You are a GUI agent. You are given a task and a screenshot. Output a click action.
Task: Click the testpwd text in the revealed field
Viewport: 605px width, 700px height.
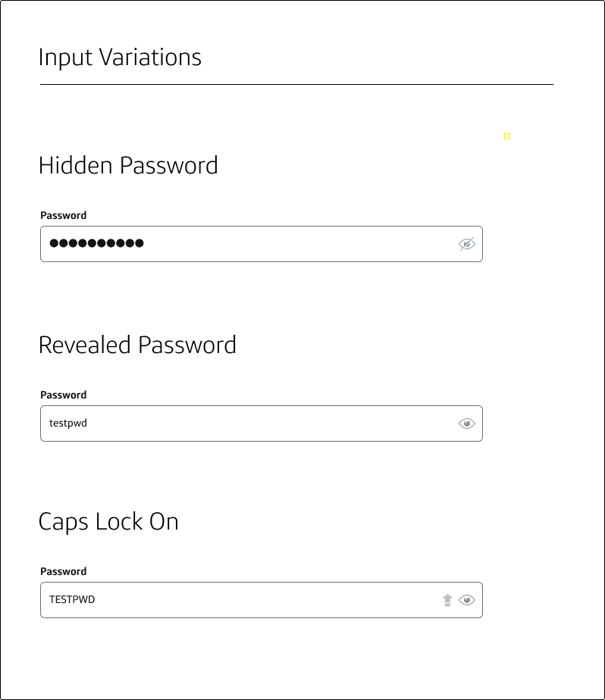[x=68, y=423]
